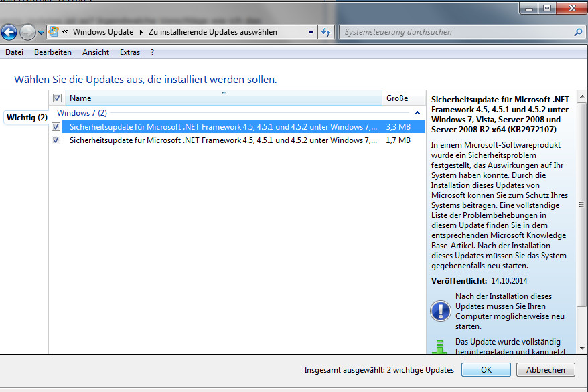Click the OK button
This screenshot has height=392, width=588.
pos(486,369)
